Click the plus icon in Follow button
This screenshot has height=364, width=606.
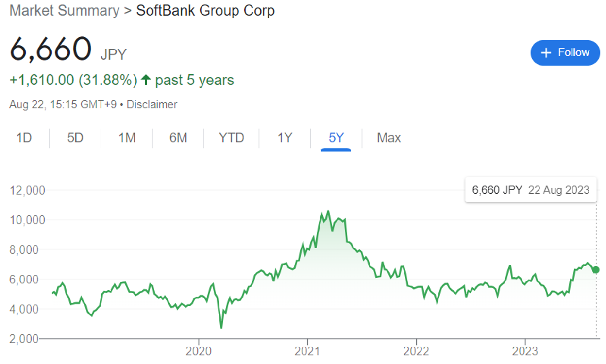[546, 53]
